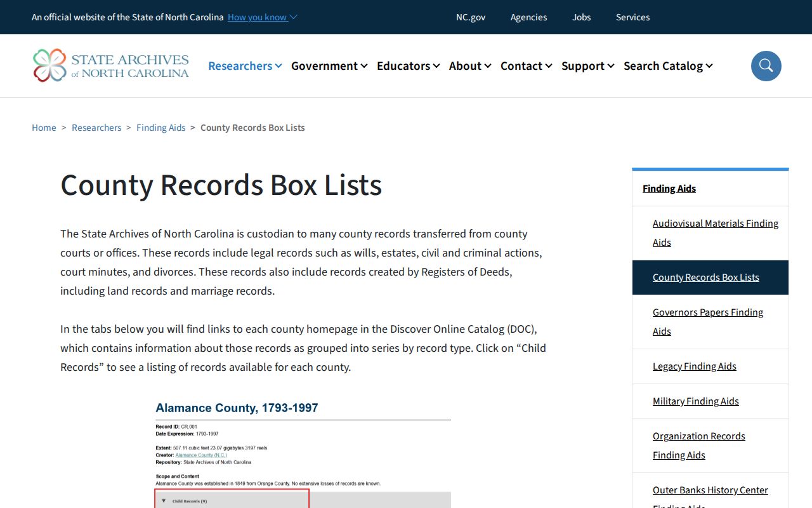Expand the Support navigation menu
Viewport: 812px width, 508px height.
[587, 66]
